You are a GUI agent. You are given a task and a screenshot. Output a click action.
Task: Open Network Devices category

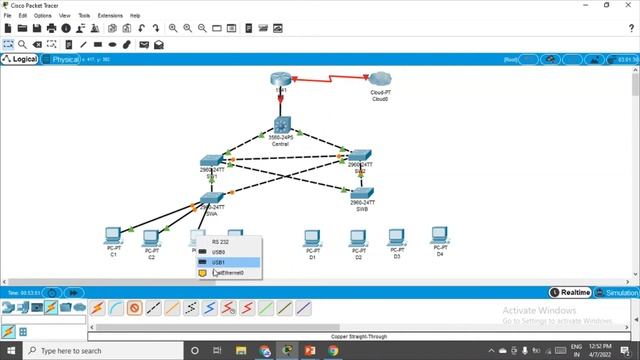[x=8, y=307]
